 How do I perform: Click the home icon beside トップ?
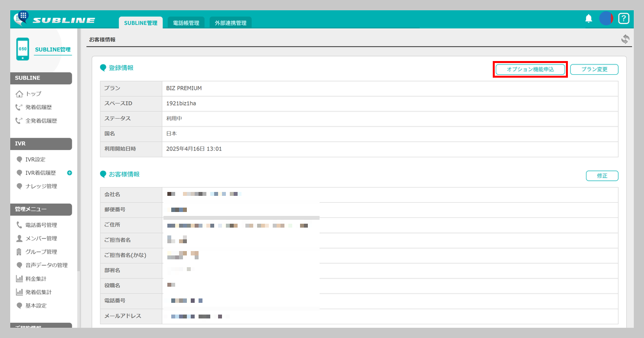(20, 94)
